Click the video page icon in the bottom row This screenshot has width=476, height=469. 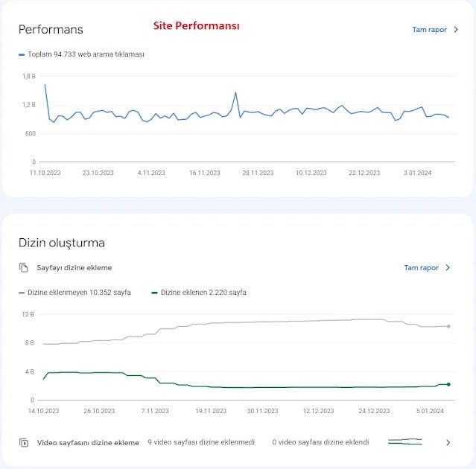(x=24, y=442)
